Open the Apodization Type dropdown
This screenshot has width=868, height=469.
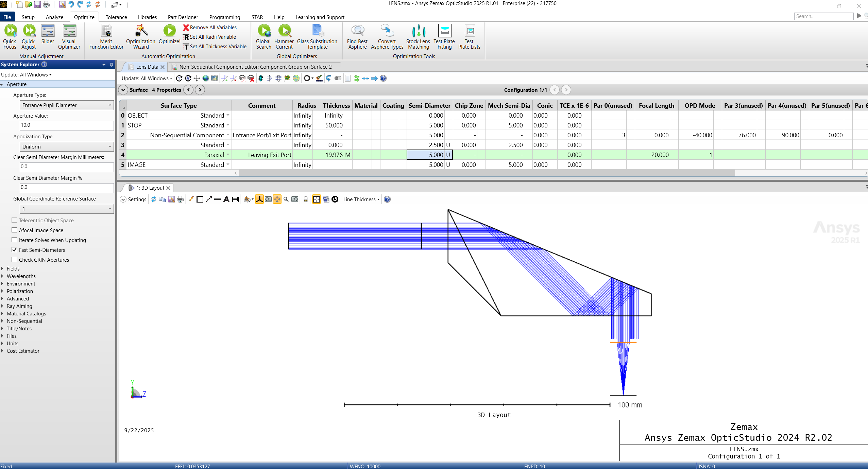pyautogui.click(x=67, y=147)
